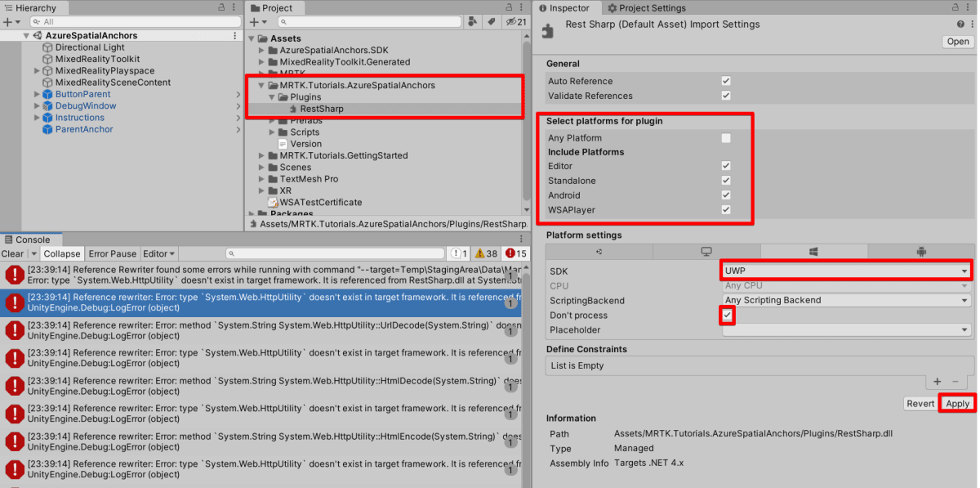Open the Hierarchy create plus dropdown
Screen dimensions: 980x488
11,22
